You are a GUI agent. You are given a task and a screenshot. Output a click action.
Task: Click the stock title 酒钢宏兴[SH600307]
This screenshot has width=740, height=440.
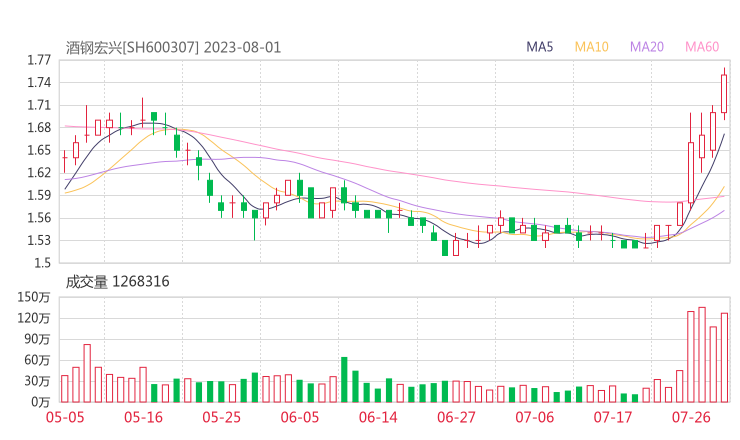[133, 47]
